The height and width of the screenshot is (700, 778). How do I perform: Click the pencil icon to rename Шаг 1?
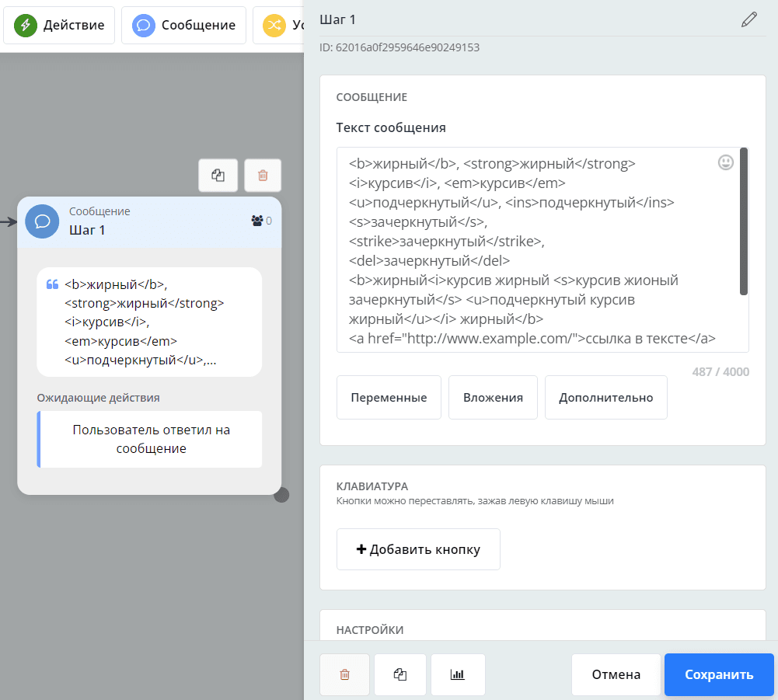pos(748,20)
